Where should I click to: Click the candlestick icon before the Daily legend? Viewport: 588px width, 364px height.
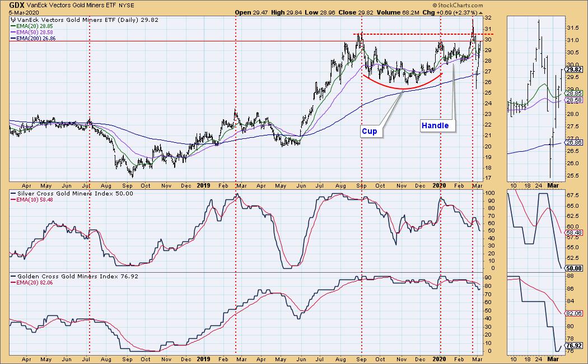(x=13, y=20)
